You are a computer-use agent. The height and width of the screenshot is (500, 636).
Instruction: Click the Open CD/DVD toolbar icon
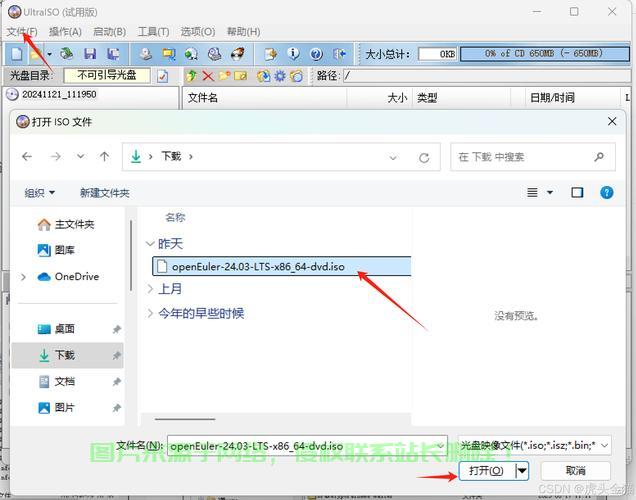click(x=67, y=54)
